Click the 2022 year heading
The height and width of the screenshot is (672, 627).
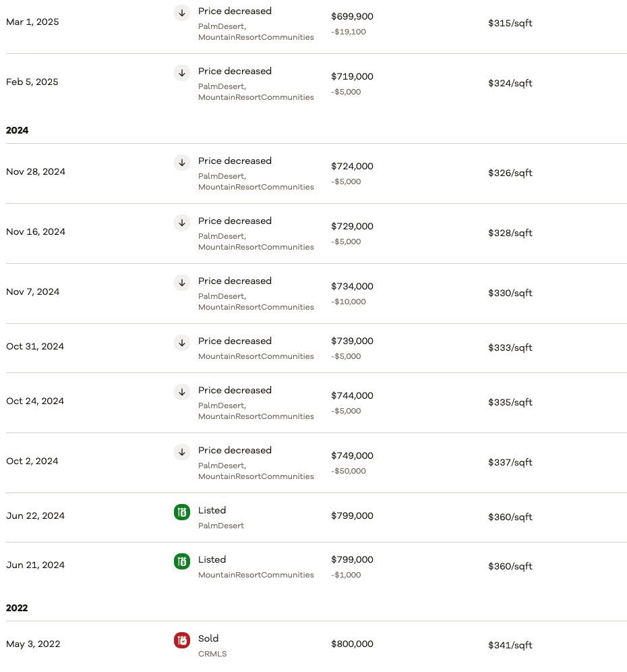[18, 608]
